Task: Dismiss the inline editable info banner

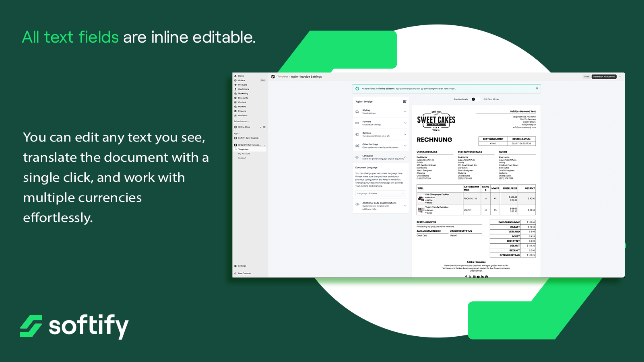Action: point(537,88)
